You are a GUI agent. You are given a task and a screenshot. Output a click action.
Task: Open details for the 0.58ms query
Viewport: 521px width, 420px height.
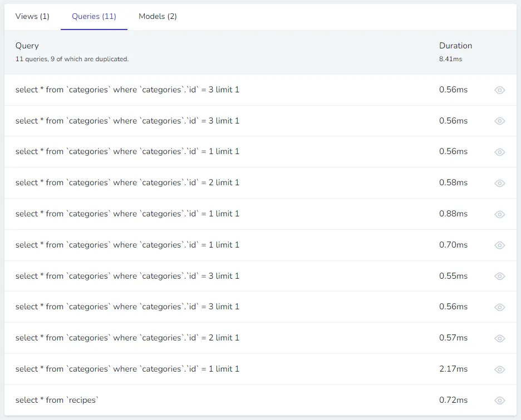click(499, 182)
